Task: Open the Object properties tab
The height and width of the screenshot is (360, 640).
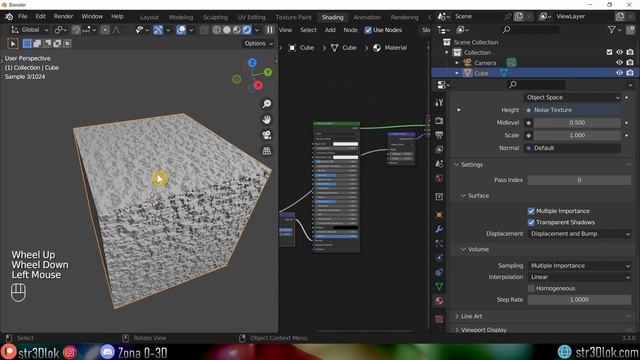Action: [x=439, y=215]
